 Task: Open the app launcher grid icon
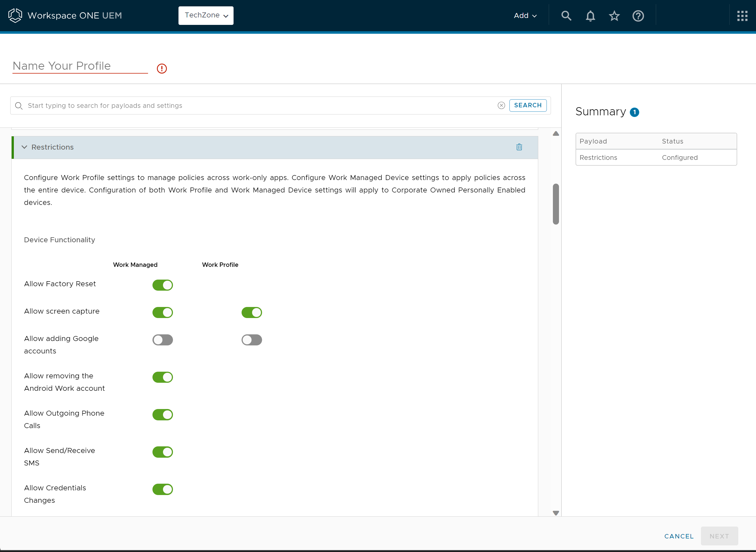(742, 15)
